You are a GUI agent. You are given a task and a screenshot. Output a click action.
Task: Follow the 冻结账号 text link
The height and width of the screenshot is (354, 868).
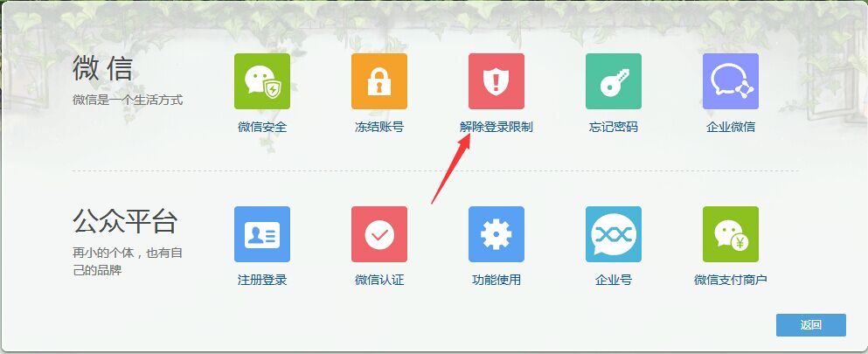tap(379, 127)
